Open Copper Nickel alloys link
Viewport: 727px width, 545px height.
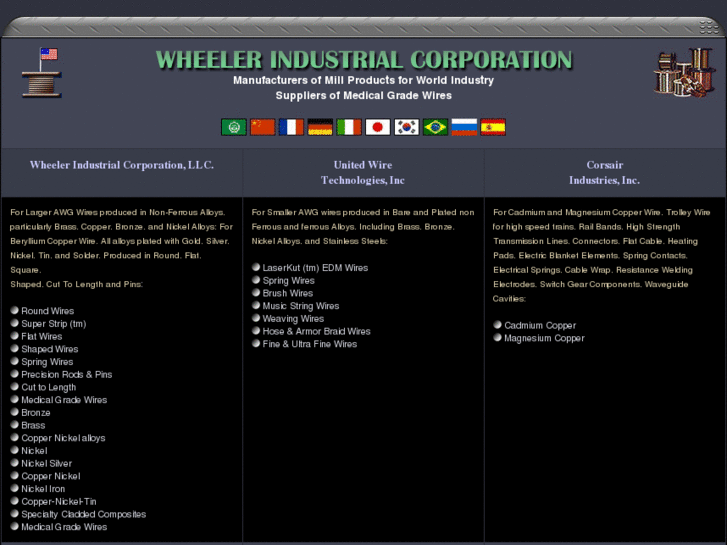click(x=63, y=438)
